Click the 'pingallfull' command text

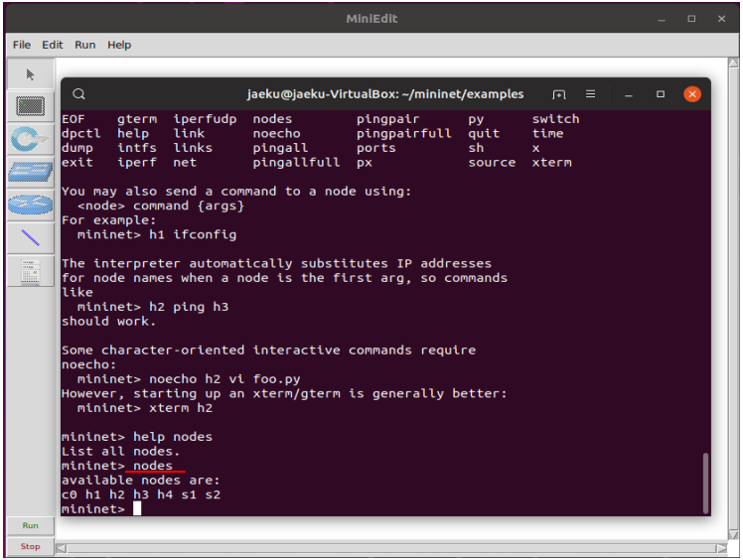(296, 163)
